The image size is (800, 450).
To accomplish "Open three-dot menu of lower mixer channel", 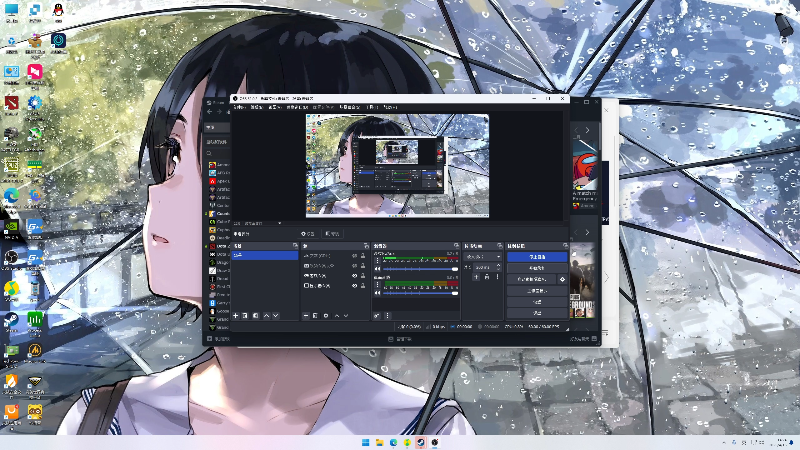I will coord(378,285).
